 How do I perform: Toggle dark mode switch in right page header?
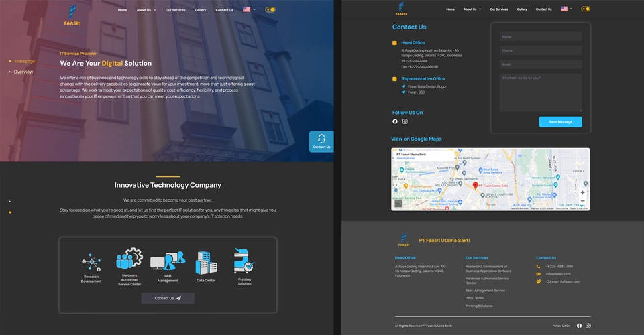tap(586, 9)
